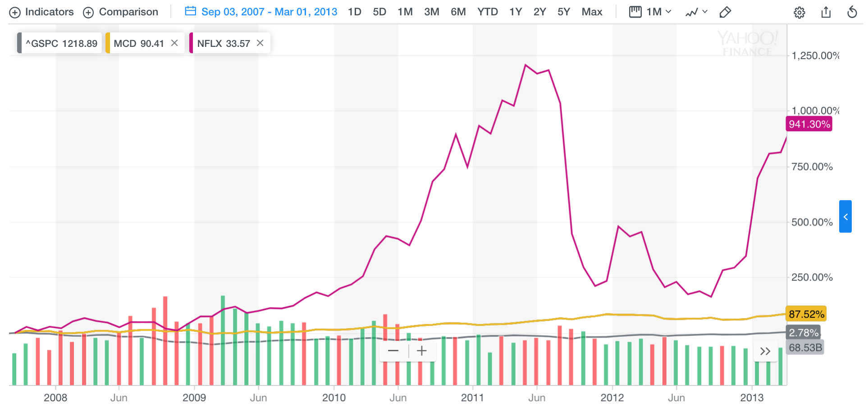Open chart settings gear
This screenshot has height=413, width=868.
(799, 13)
